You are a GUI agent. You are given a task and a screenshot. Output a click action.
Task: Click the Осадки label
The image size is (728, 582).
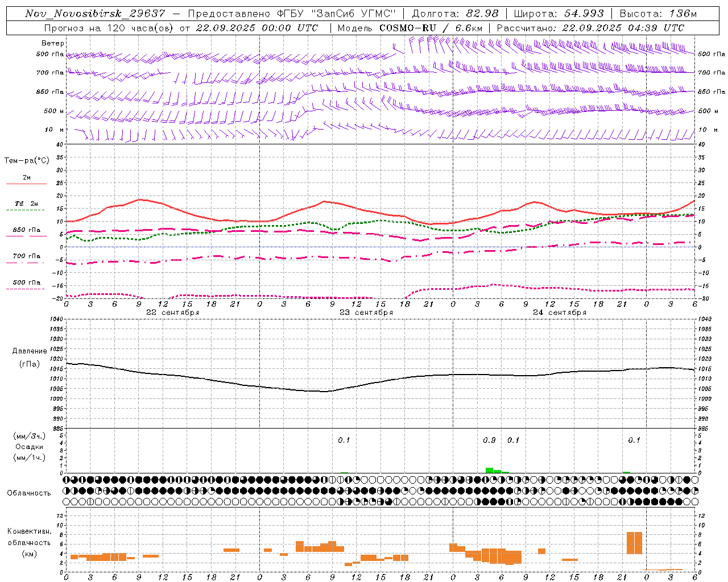point(29,447)
